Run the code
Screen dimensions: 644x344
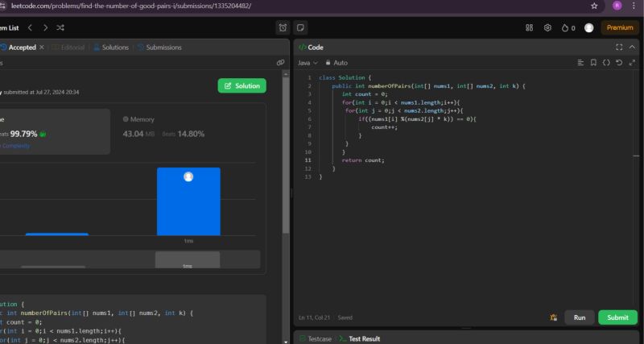pyautogui.click(x=580, y=317)
